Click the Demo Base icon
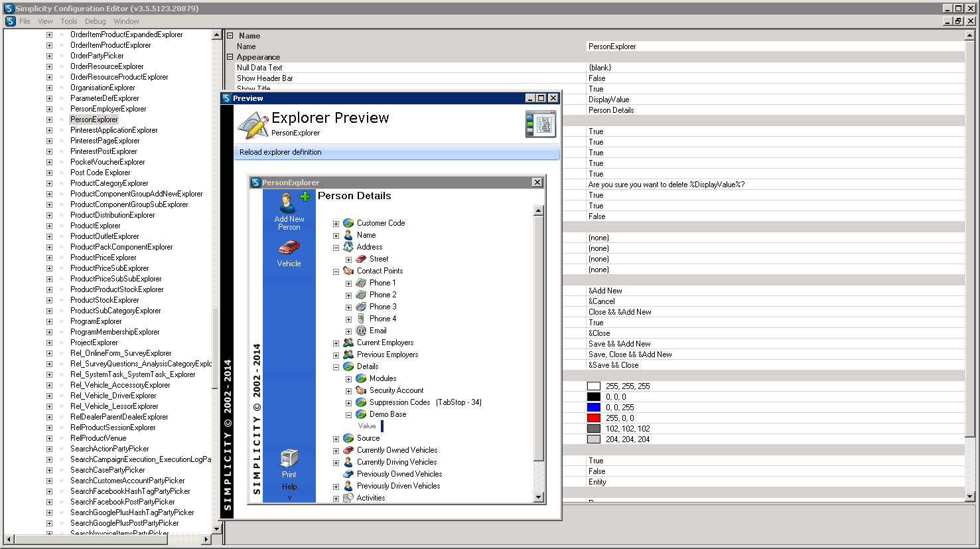980x549 pixels. [361, 414]
